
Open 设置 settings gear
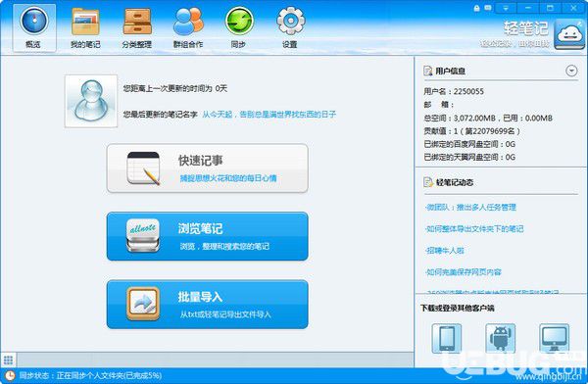(x=290, y=27)
